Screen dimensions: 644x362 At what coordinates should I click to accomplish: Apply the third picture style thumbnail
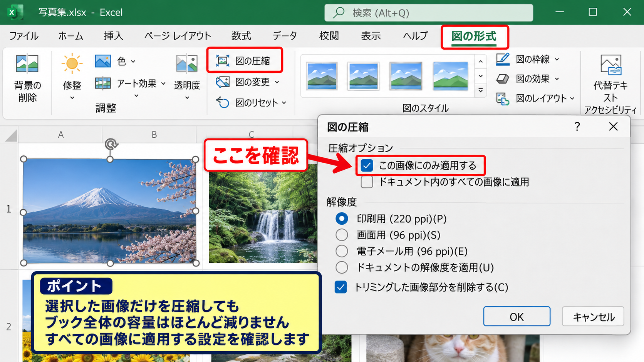[406, 76]
